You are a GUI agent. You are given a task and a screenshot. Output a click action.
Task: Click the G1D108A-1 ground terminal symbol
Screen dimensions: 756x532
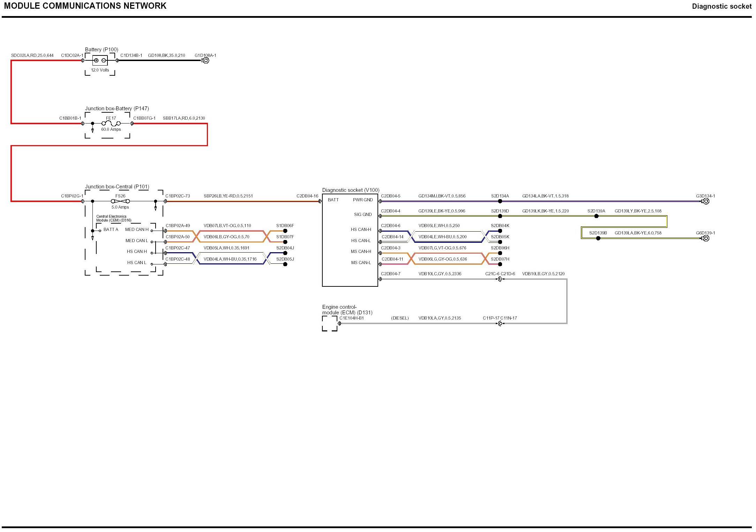pyautogui.click(x=206, y=60)
